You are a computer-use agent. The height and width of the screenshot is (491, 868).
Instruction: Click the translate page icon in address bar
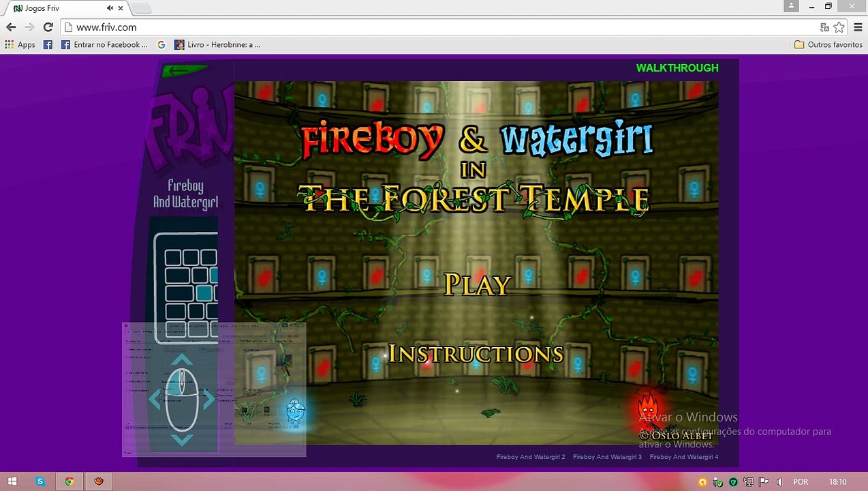click(824, 27)
